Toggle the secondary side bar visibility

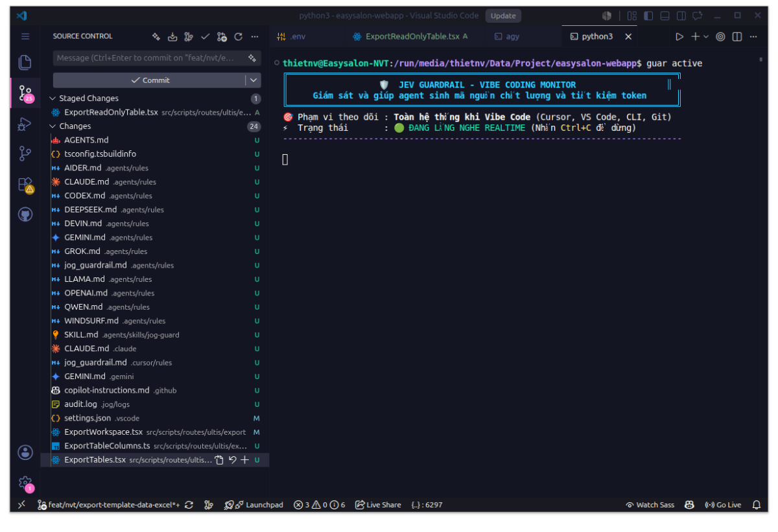681,16
